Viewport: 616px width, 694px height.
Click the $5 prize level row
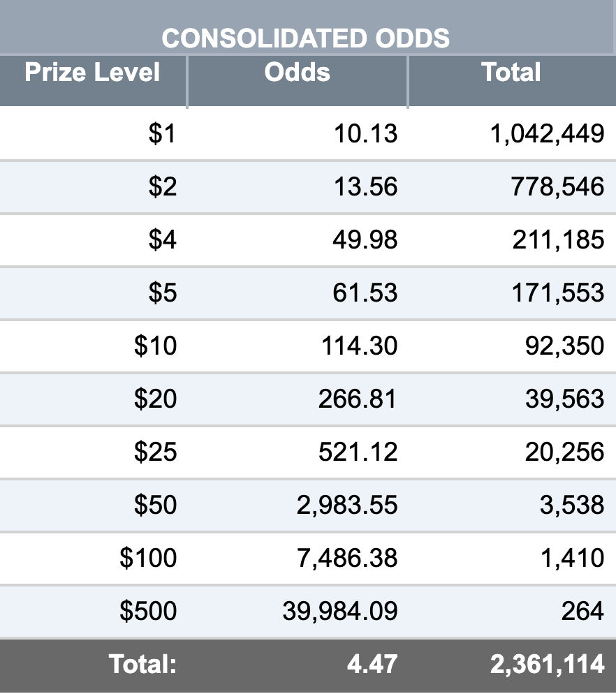point(308,293)
